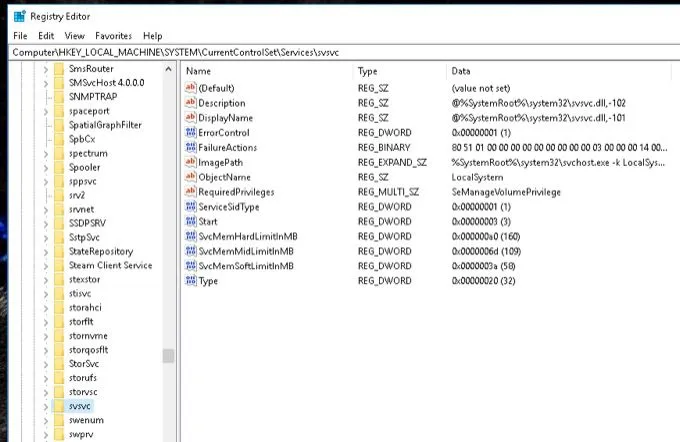Click the SeManageVolumePrivilege data value
The width and height of the screenshot is (680, 442).
click(x=506, y=192)
